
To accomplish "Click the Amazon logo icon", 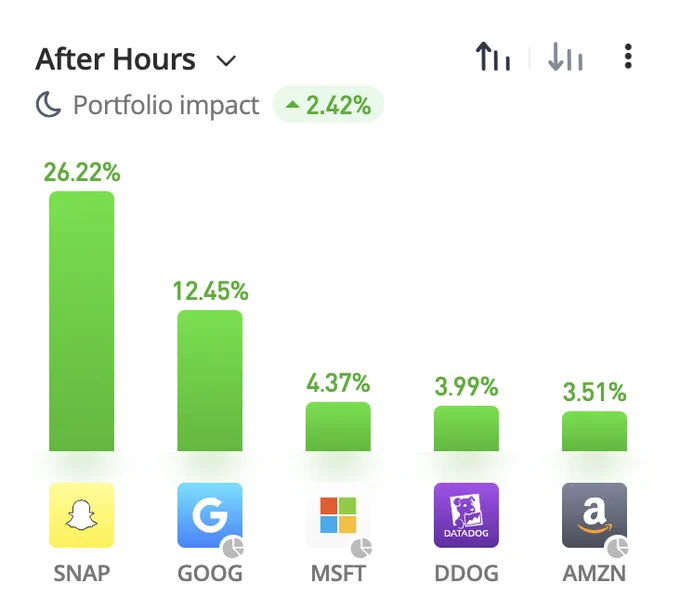I will pos(595,515).
